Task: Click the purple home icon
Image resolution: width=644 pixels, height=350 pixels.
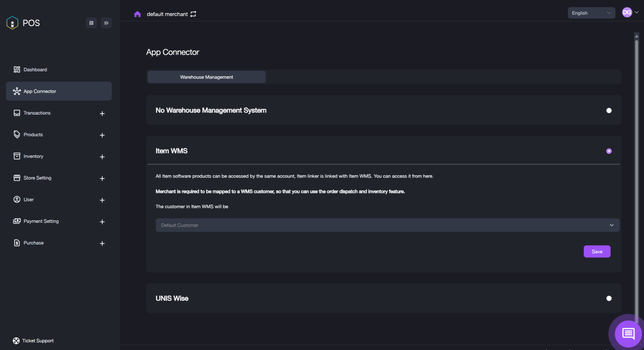Action: (x=138, y=14)
